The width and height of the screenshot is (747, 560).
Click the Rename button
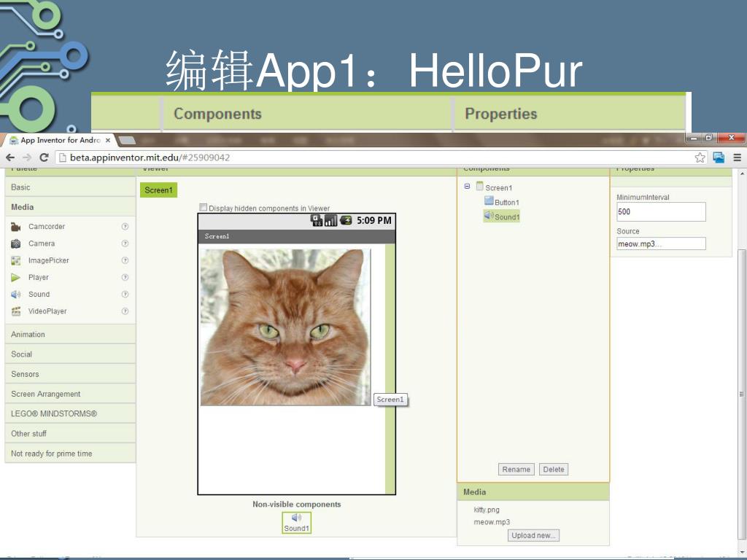516,470
